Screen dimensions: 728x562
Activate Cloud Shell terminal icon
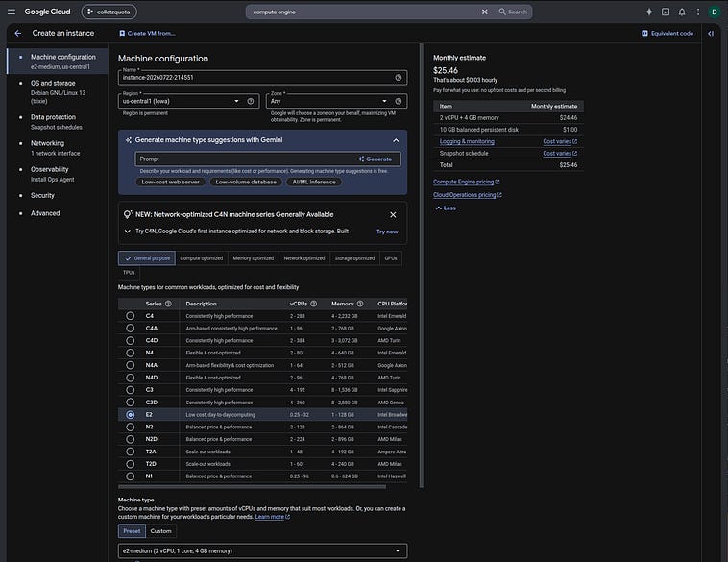(666, 12)
